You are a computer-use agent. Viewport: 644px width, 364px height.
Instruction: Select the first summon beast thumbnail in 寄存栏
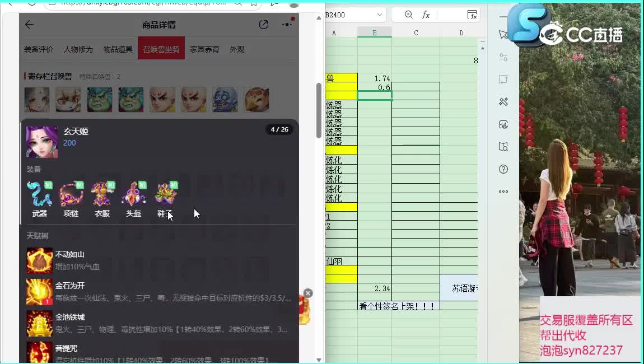[37, 100]
